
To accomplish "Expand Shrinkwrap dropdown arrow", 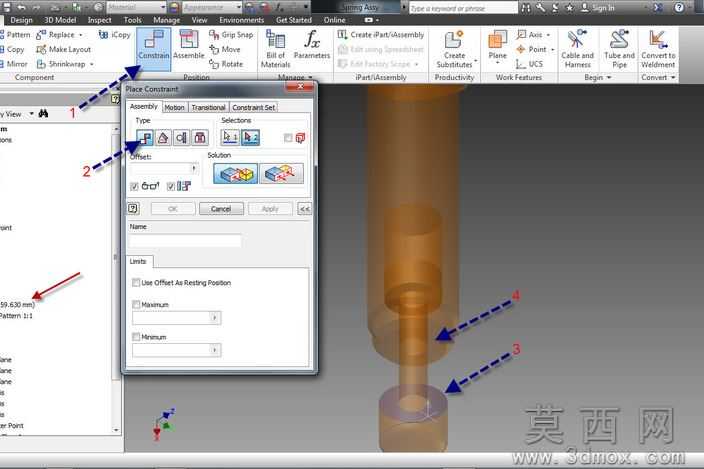I will [92, 65].
